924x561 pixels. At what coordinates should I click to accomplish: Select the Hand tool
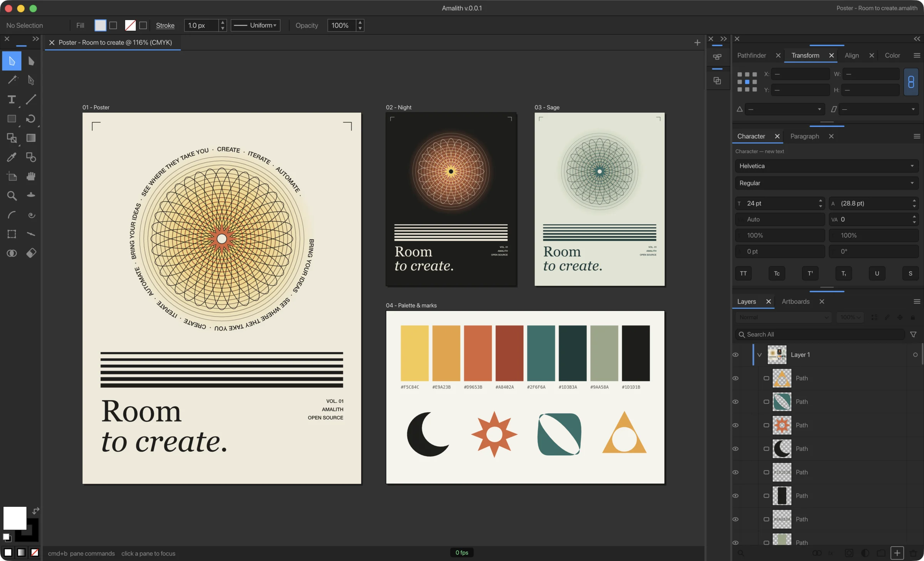31,176
